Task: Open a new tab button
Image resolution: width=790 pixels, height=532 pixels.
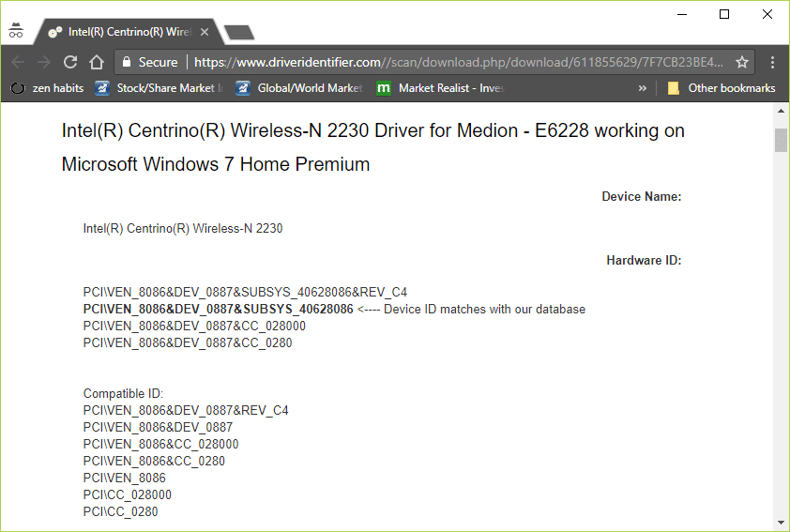Action: [x=239, y=32]
